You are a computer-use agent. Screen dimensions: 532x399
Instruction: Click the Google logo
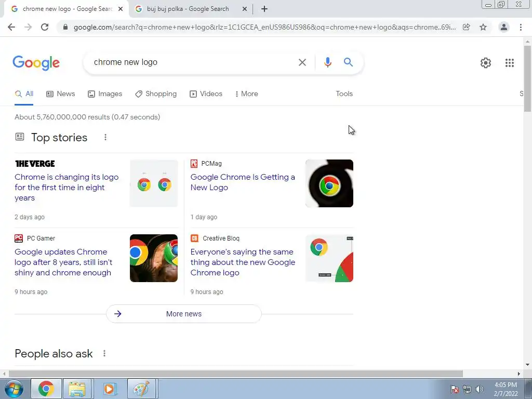point(36,63)
